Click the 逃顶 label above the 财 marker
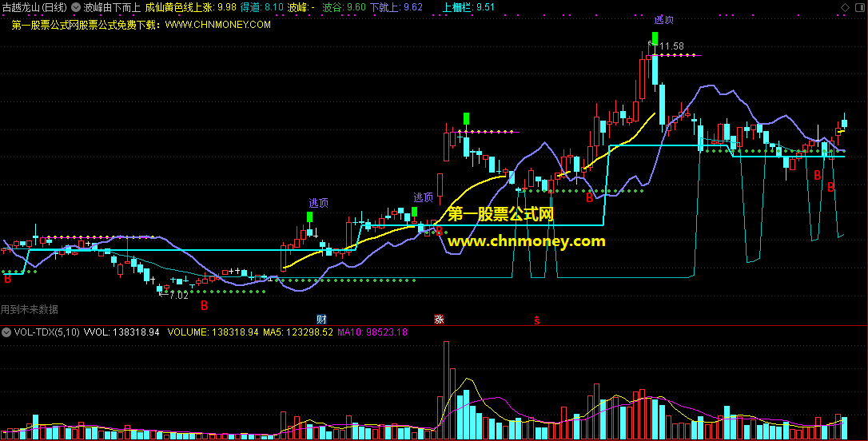This screenshot has width=868, height=441. coord(318,203)
